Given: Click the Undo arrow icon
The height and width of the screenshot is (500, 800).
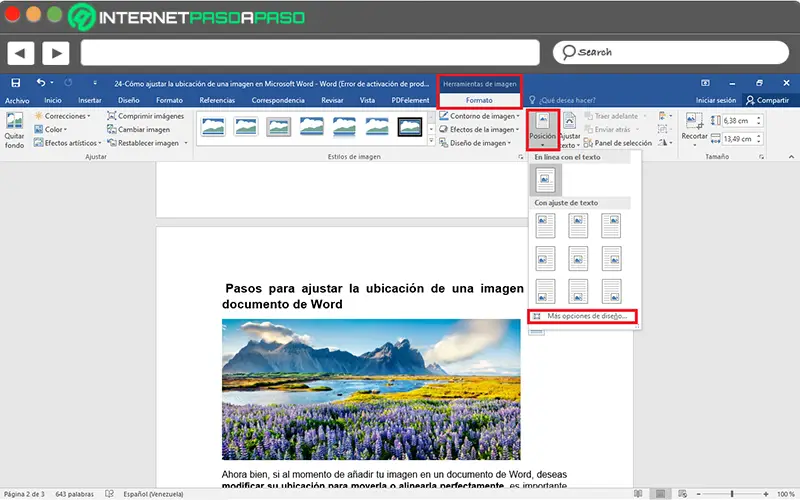Looking at the screenshot, I should 41,82.
